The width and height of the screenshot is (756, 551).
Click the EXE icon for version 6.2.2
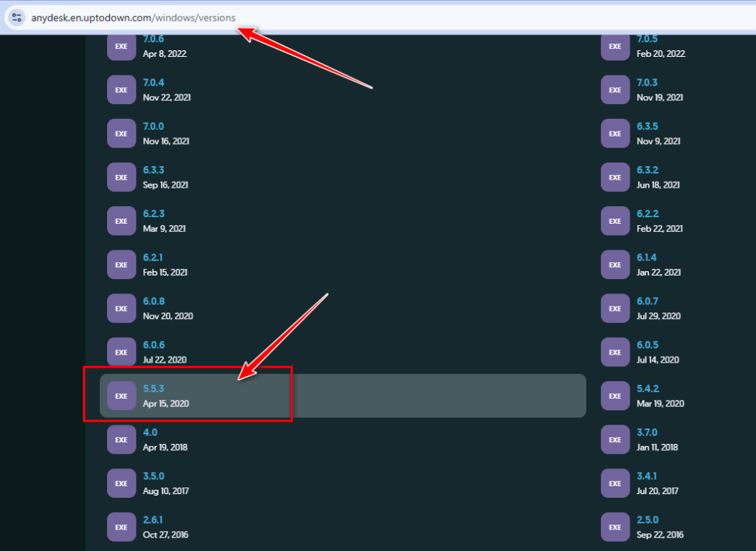615,221
